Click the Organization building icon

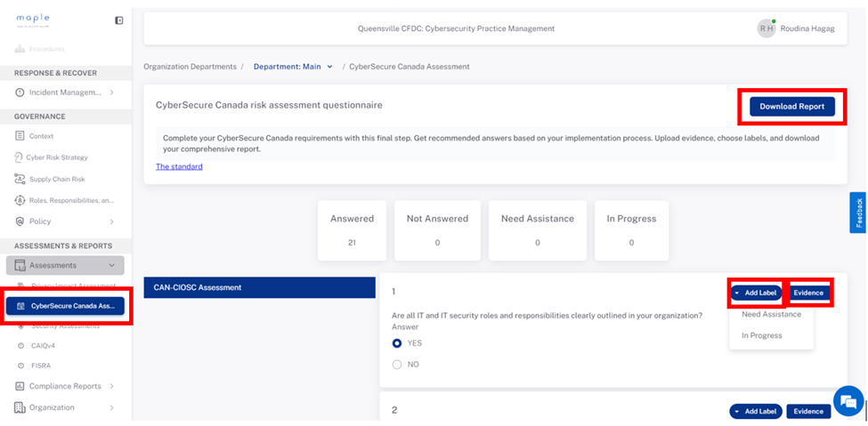point(20,407)
